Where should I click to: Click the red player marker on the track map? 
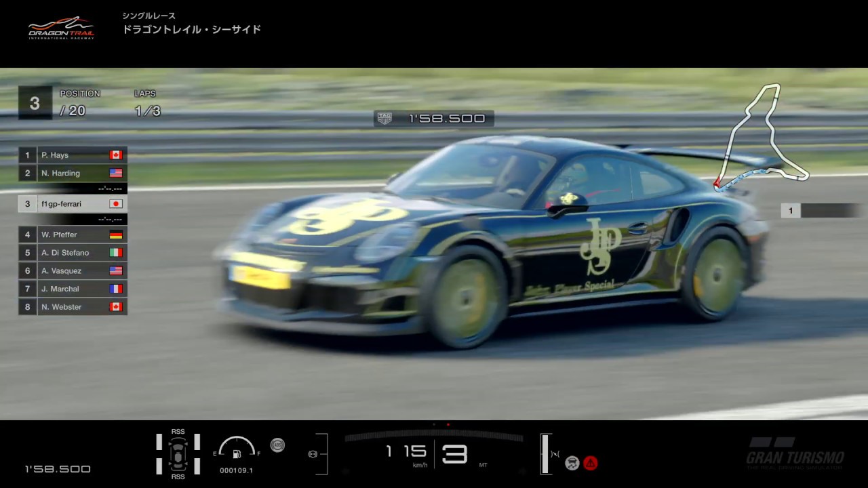click(717, 182)
